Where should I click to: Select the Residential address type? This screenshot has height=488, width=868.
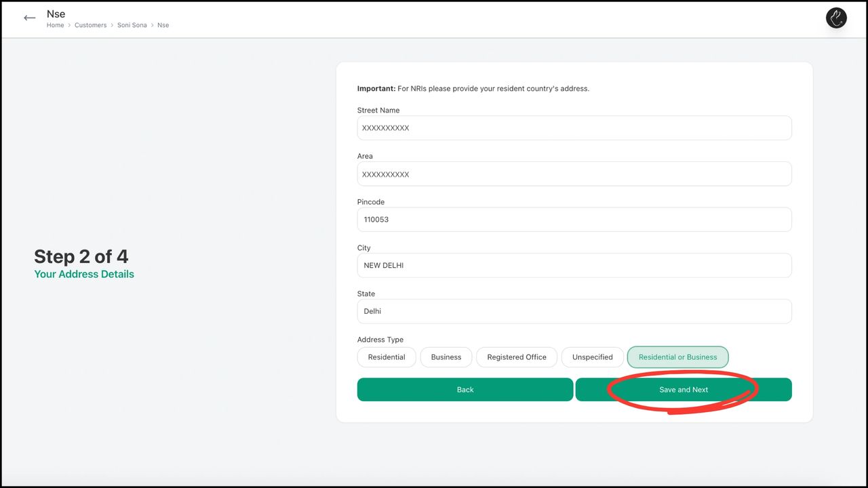pyautogui.click(x=386, y=357)
